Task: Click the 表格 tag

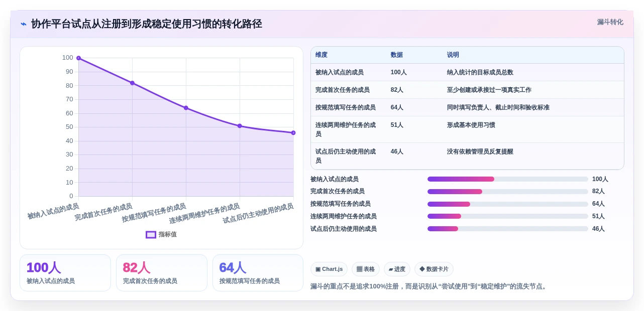Action: click(x=366, y=269)
